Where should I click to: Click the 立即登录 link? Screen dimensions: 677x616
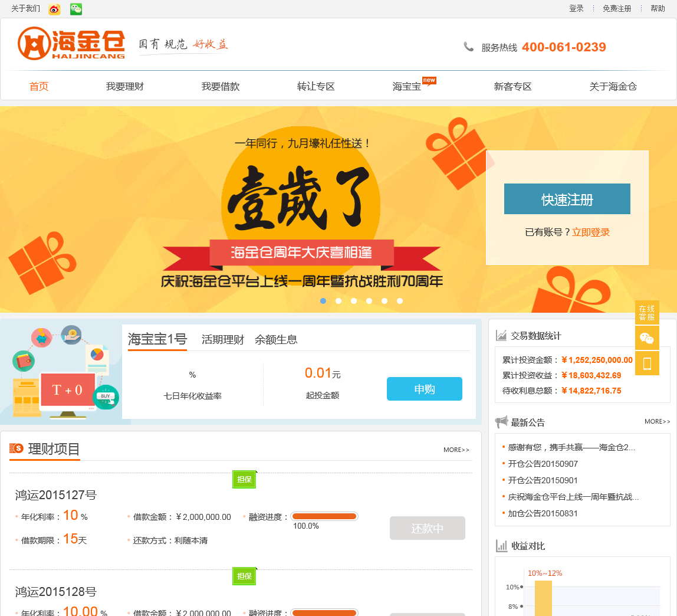(591, 232)
